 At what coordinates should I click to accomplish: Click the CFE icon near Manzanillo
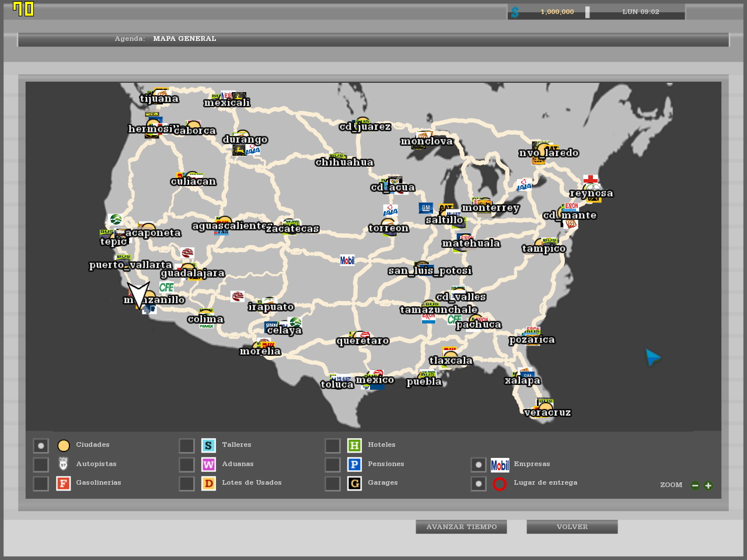click(x=166, y=287)
